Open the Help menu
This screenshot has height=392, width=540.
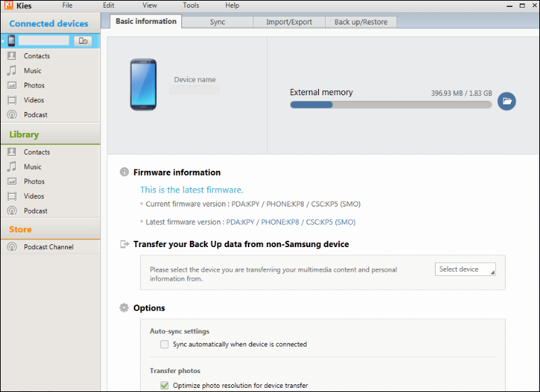[232, 6]
